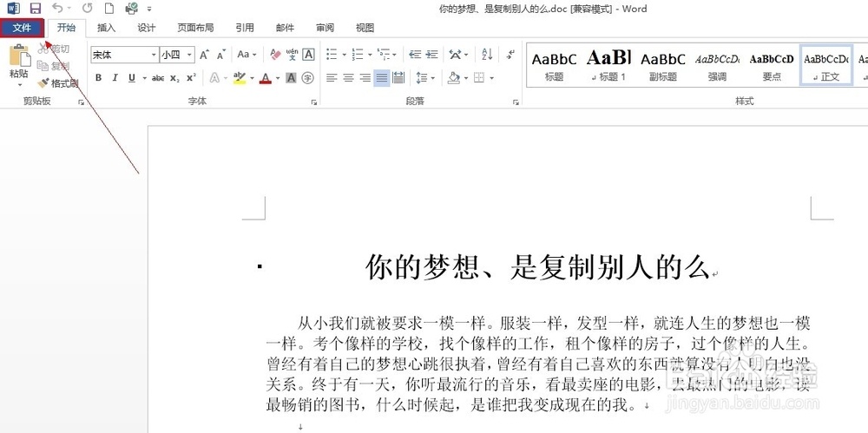Toggle strikethrough (abc) formatting
Viewport: 868px width, 433px height.
(158, 78)
